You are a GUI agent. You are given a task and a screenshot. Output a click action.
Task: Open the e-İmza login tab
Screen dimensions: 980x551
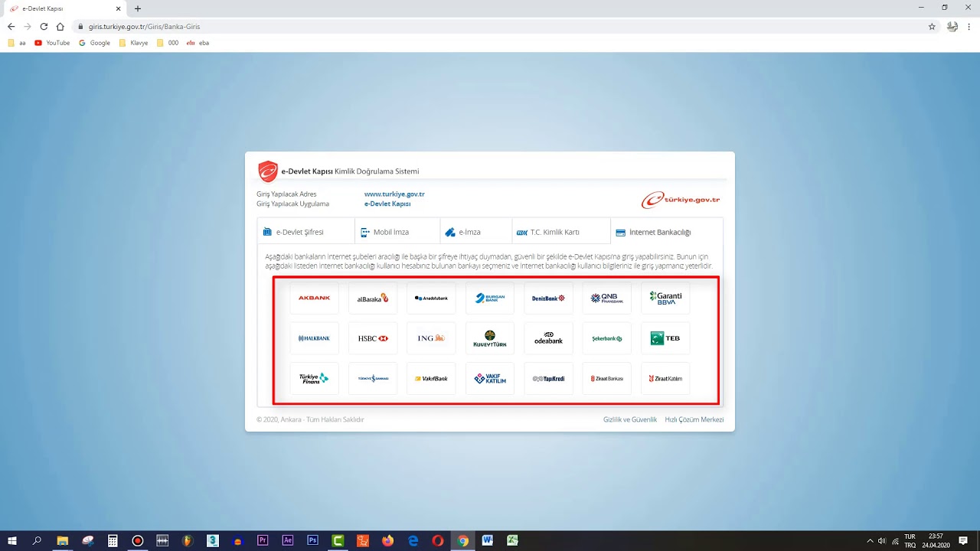pos(476,232)
